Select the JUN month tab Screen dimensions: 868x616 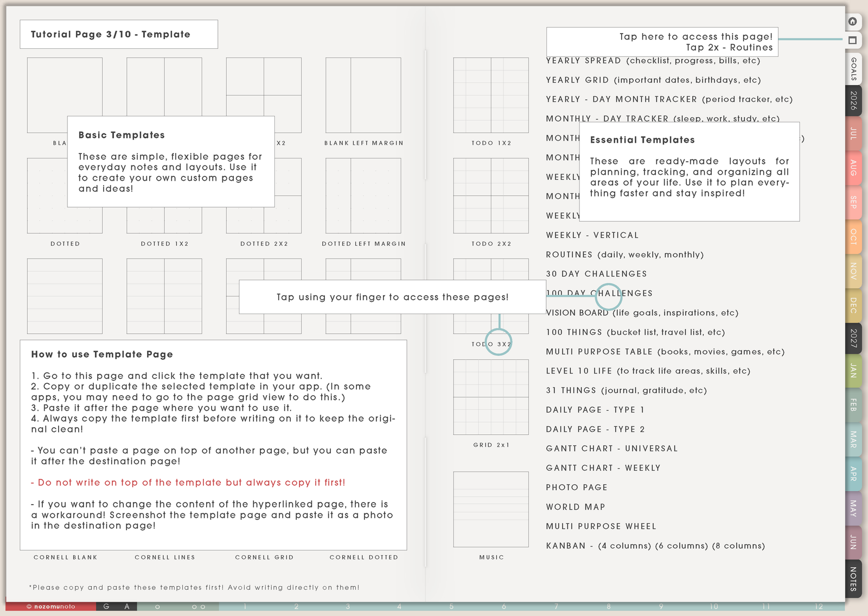(853, 542)
